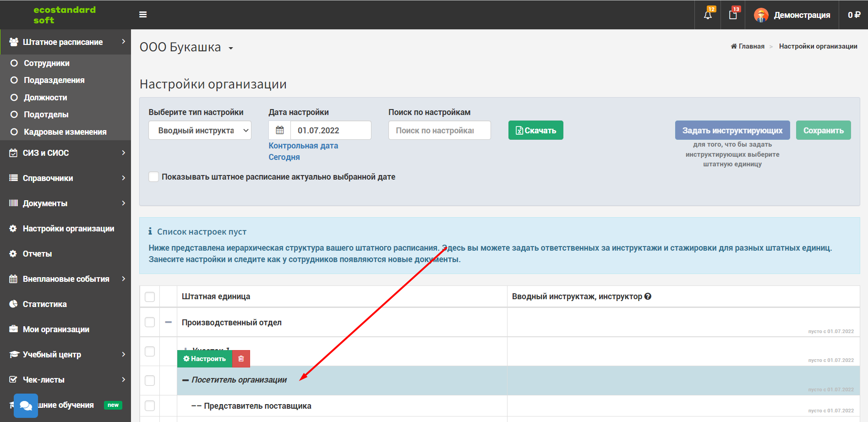Go to Главная breadcrumb link

coord(748,46)
